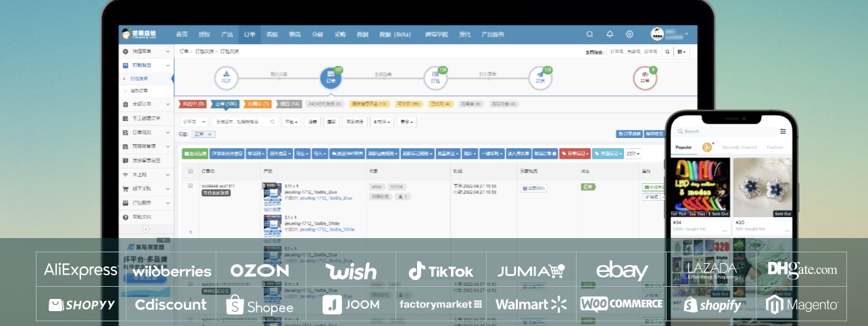Click the gold play badge in phone tabs
The image size is (868, 326).
click(x=708, y=147)
